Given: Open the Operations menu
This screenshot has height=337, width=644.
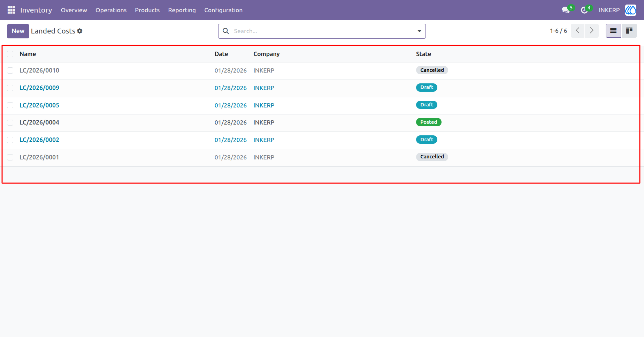Looking at the screenshot, I should point(111,10).
